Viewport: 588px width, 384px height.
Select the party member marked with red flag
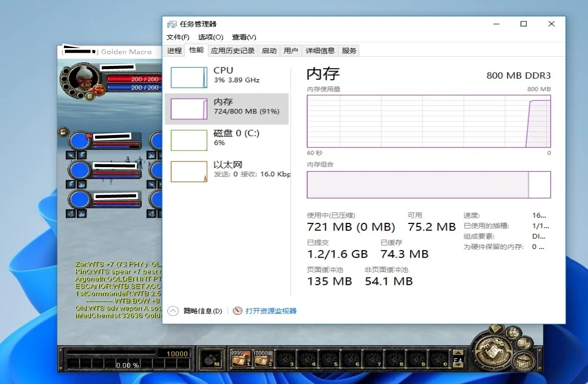pos(105,141)
